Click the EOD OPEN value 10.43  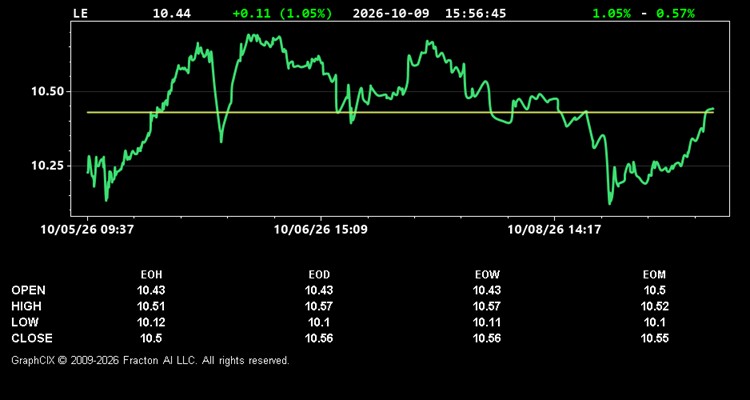[319, 290]
